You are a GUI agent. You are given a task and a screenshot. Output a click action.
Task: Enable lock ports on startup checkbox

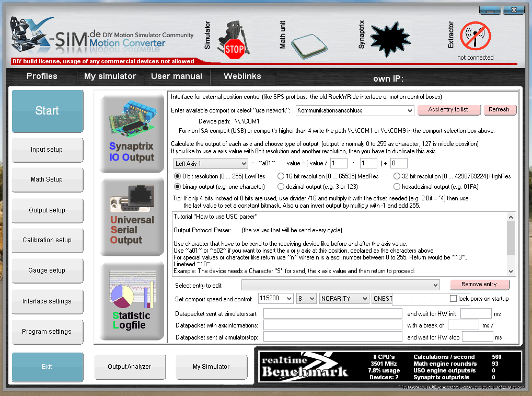coord(453,298)
